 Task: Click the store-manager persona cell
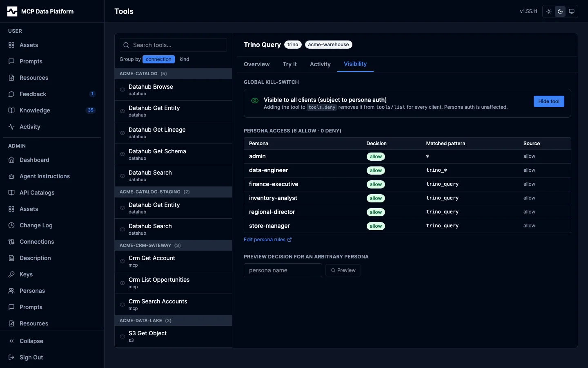269,226
